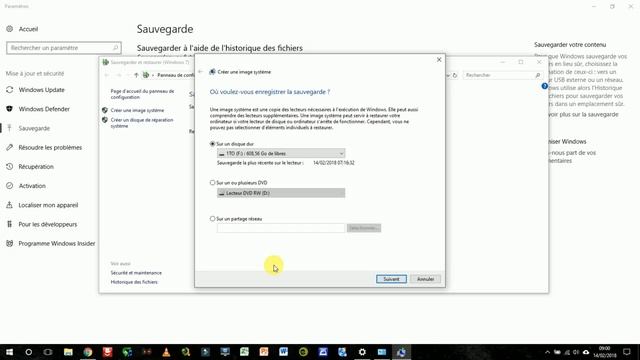Open VLC media player from taskbar
The height and width of the screenshot is (360, 640).
(166, 352)
